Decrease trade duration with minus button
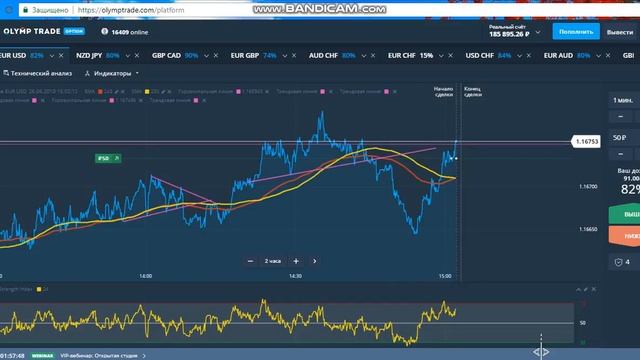Viewport: 640px width, 360px height. (x=620, y=117)
